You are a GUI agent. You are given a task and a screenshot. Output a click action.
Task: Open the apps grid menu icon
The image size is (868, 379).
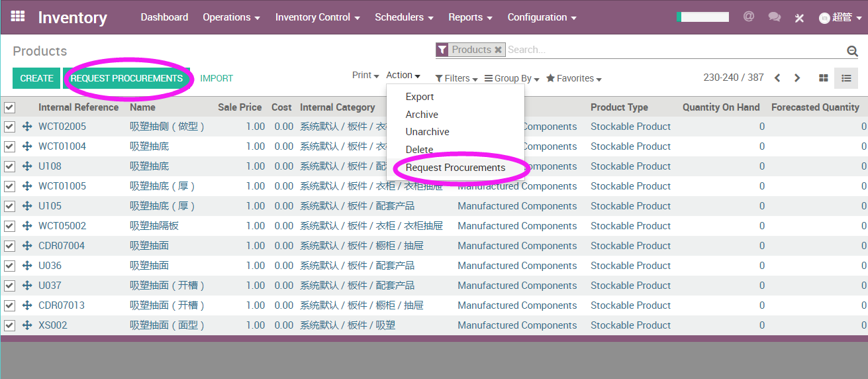18,17
